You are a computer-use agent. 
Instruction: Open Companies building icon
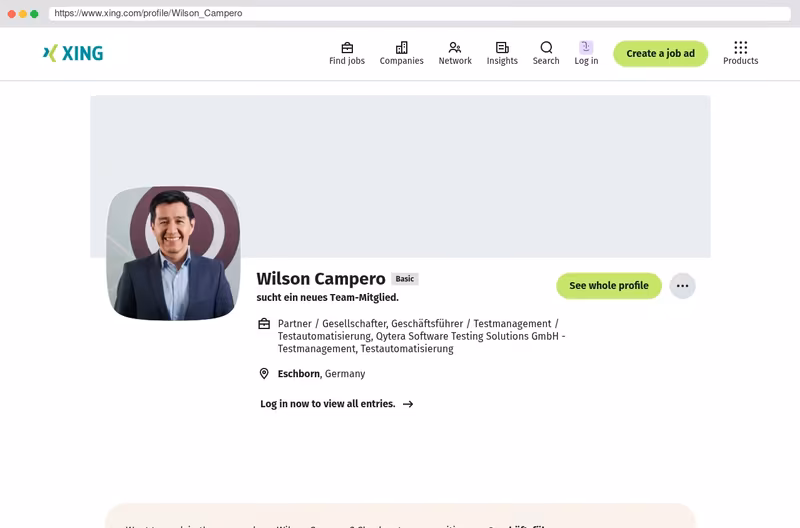[x=402, y=47]
